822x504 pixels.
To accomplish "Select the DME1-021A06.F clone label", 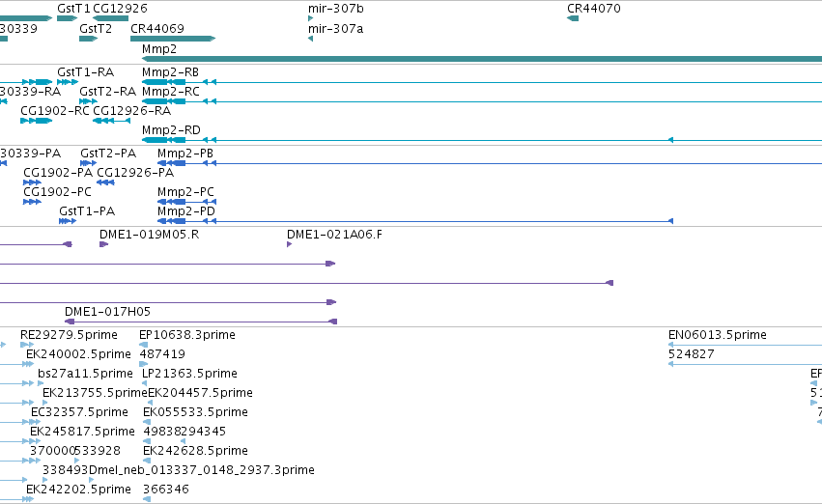I will point(334,235).
